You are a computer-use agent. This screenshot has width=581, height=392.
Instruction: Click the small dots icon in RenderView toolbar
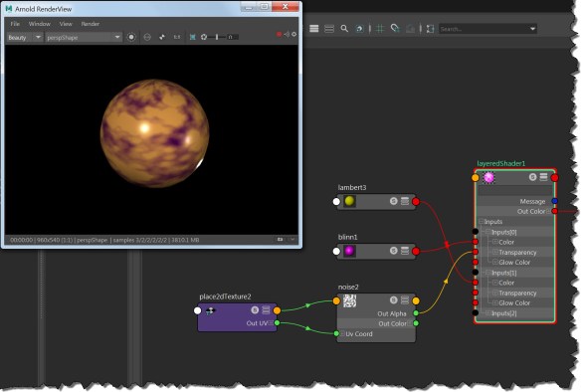(162, 37)
